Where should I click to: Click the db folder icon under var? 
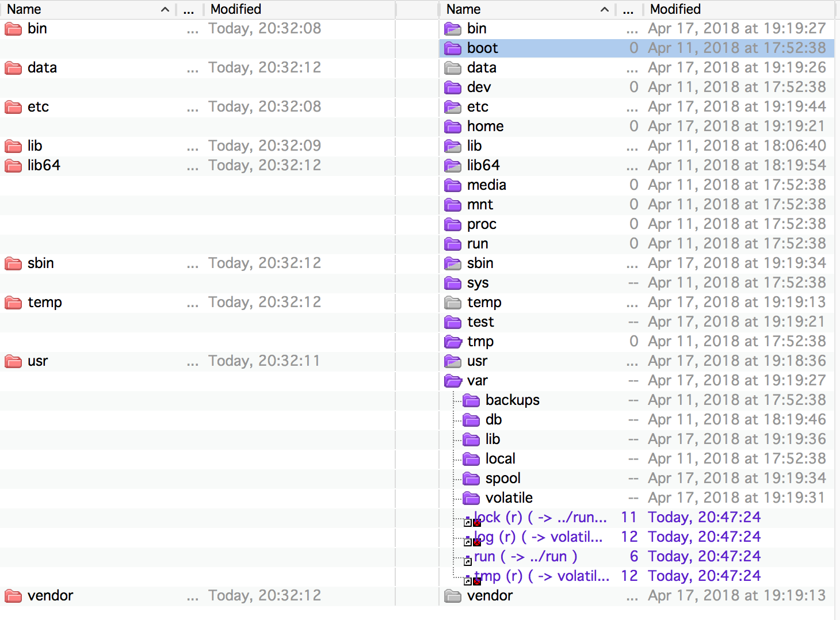[471, 420]
